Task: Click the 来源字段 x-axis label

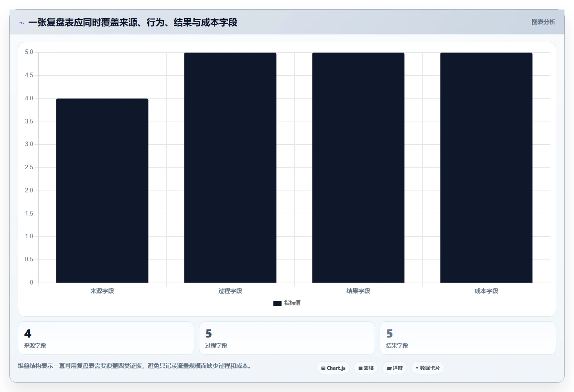Action: (102, 291)
